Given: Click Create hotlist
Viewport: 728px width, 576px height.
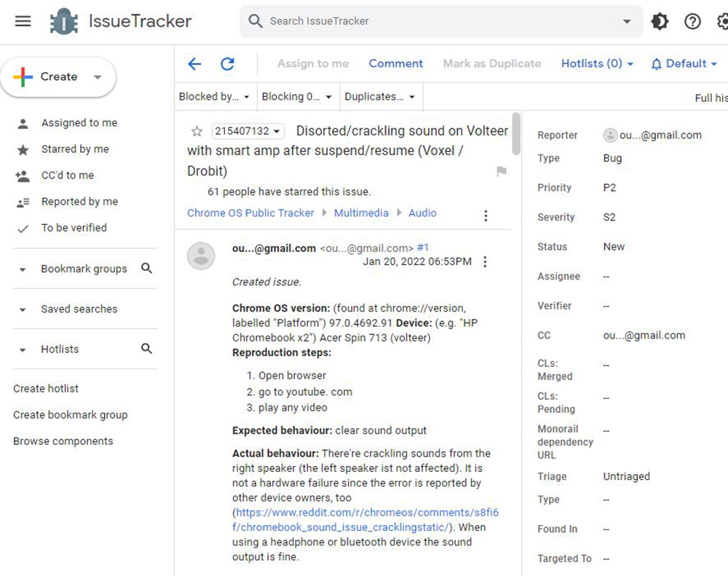Looking at the screenshot, I should [x=45, y=388].
